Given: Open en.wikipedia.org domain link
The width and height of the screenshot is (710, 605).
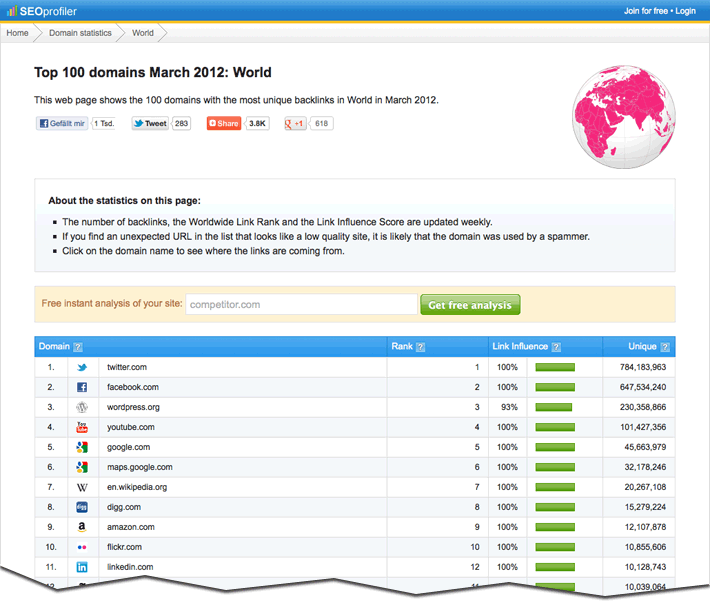Looking at the screenshot, I should [137, 487].
